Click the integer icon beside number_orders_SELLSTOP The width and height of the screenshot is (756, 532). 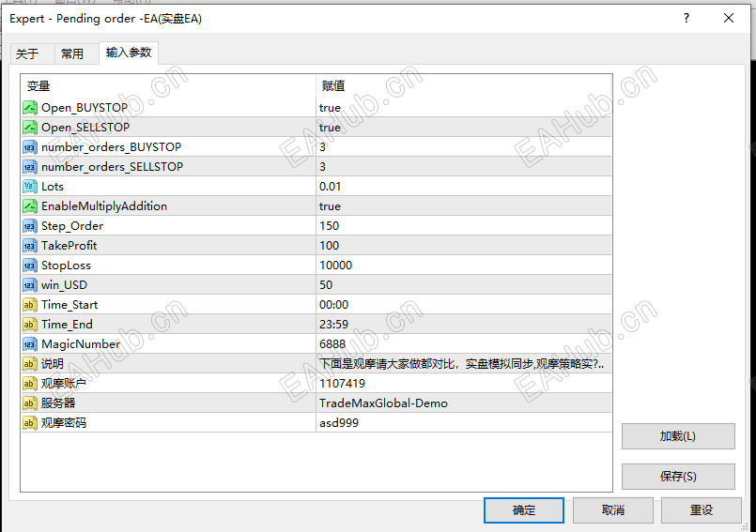click(30, 167)
